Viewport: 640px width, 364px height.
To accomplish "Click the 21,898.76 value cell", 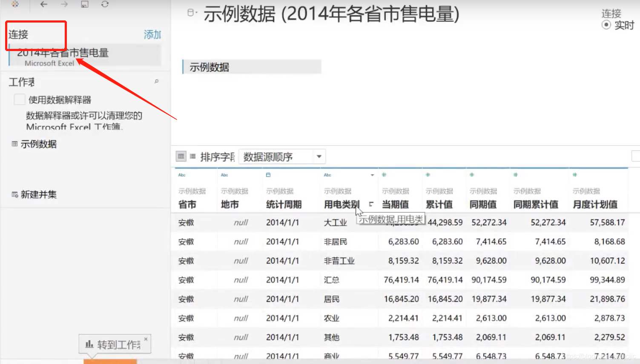I will [x=608, y=299].
